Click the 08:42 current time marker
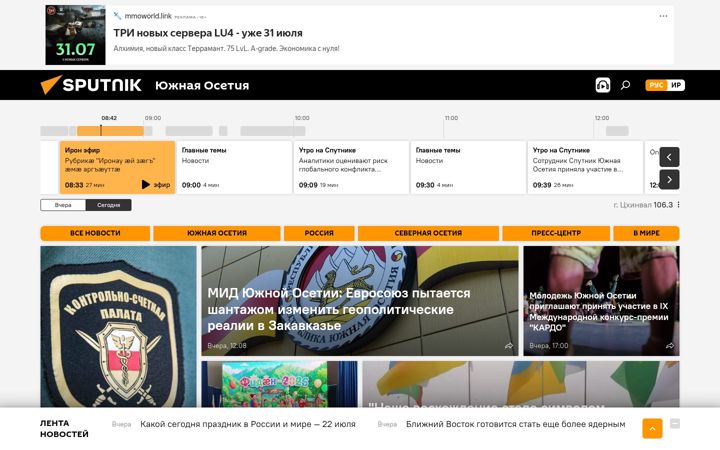720x450 pixels. (109, 118)
